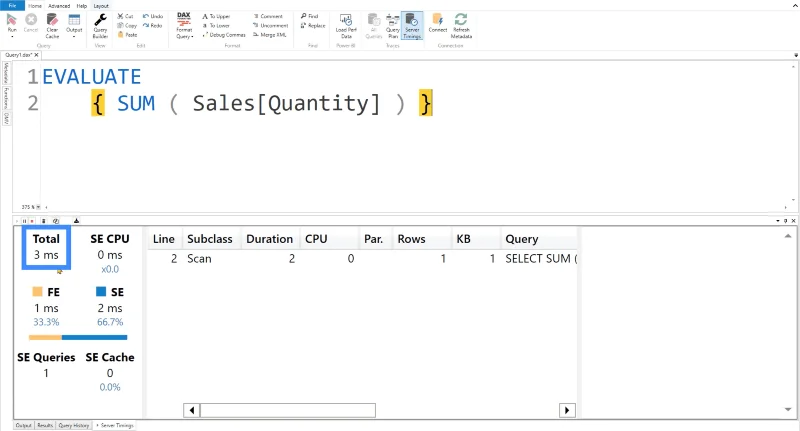
Task: Toggle the Query Plan trace
Action: click(392, 26)
